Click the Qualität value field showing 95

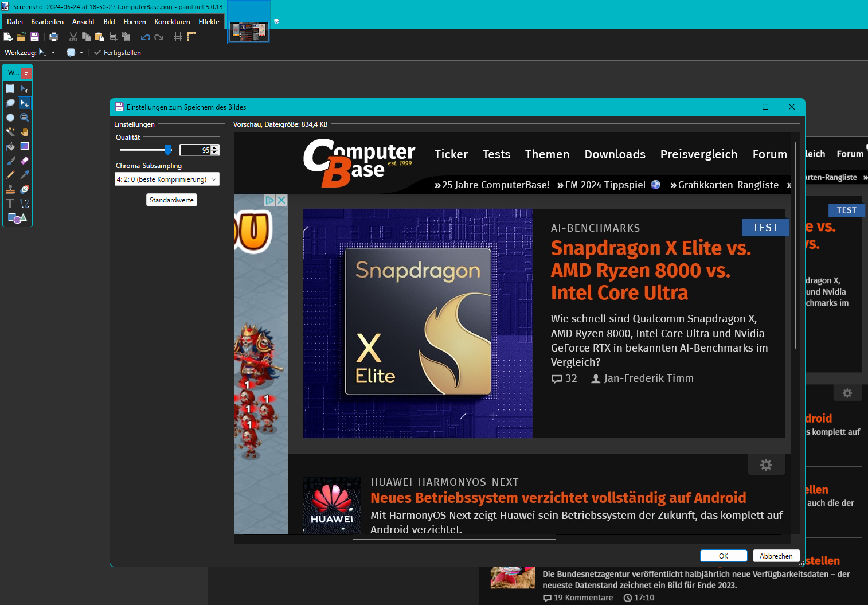[x=195, y=150]
